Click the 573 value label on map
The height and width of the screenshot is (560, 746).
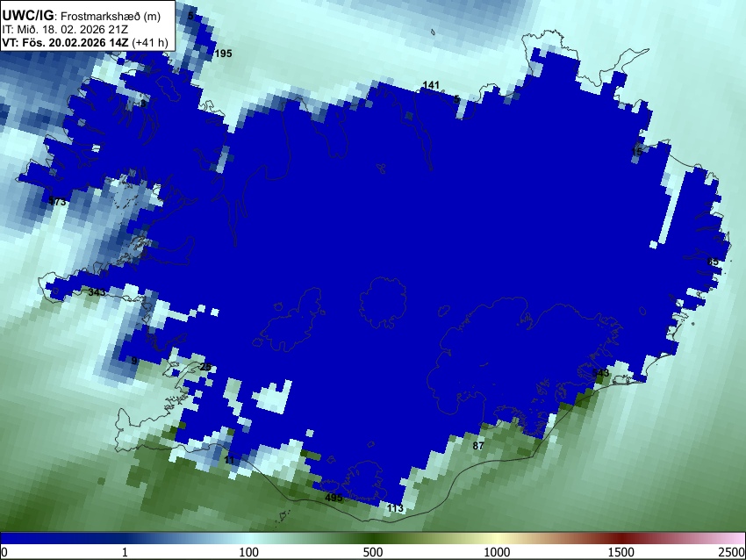pyautogui.click(x=58, y=202)
